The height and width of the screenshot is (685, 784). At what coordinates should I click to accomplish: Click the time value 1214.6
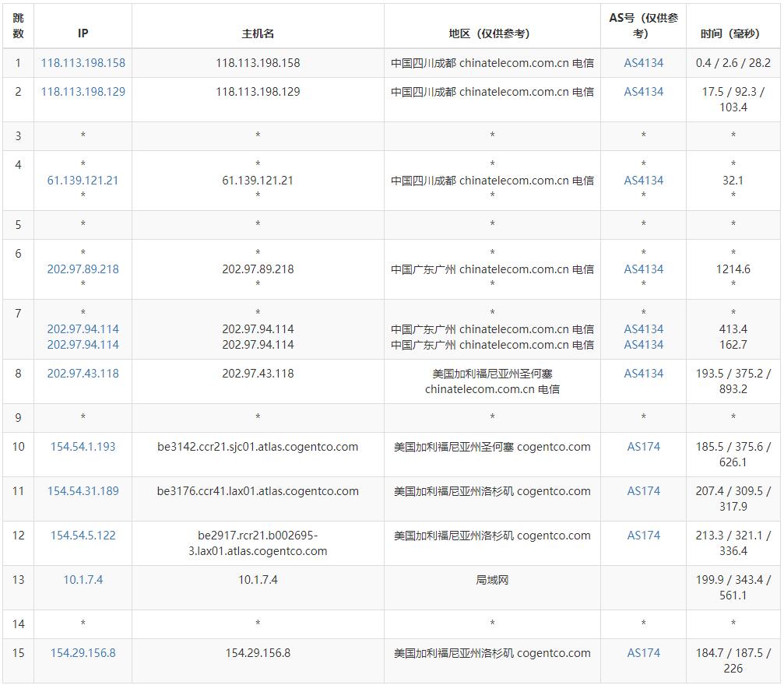tap(733, 269)
